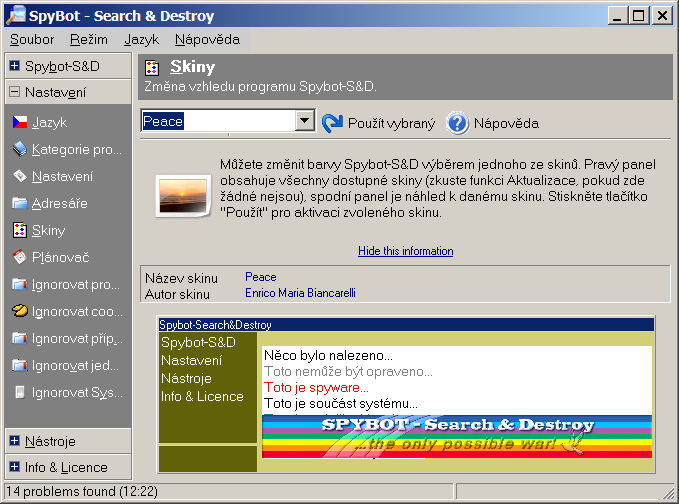Image resolution: width=679 pixels, height=504 pixels.
Task: Click the Hide this information link
Action: tap(406, 251)
